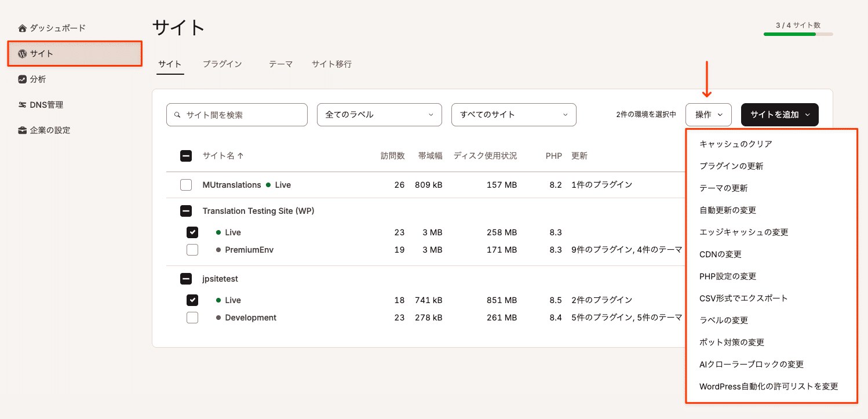The width and height of the screenshot is (868, 419).
Task: Check the PremiumEnv environment checkbox
Action: click(x=192, y=250)
